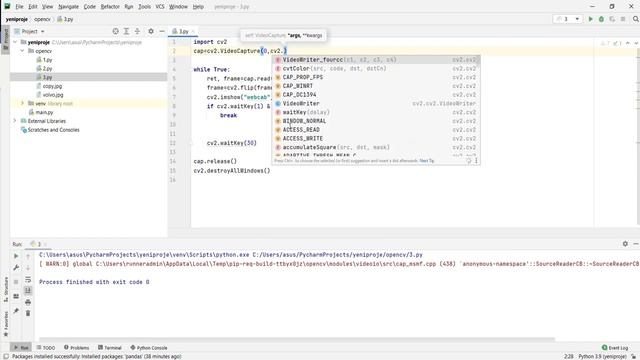Start debugging with the green bug icon
Image resolution: width=640 pixels, height=360 pixels.
[601, 19]
